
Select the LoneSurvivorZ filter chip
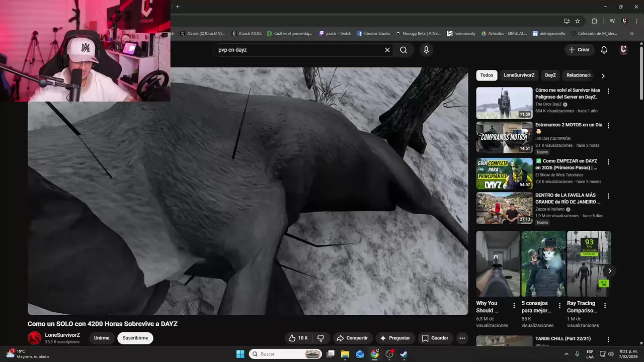coord(519,75)
